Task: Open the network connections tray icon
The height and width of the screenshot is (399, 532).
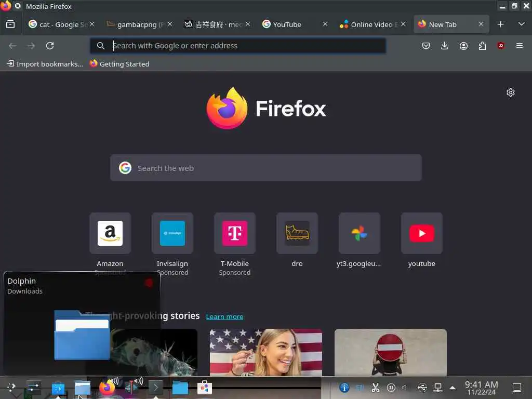Action: pyautogui.click(x=437, y=387)
